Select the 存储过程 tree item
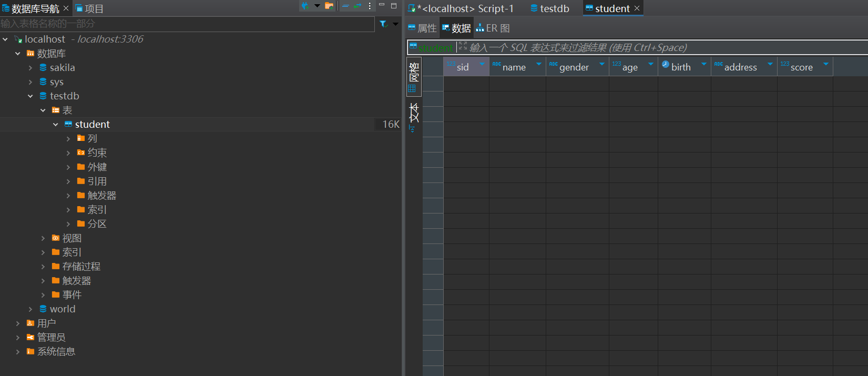This screenshot has height=376, width=868. [81, 267]
